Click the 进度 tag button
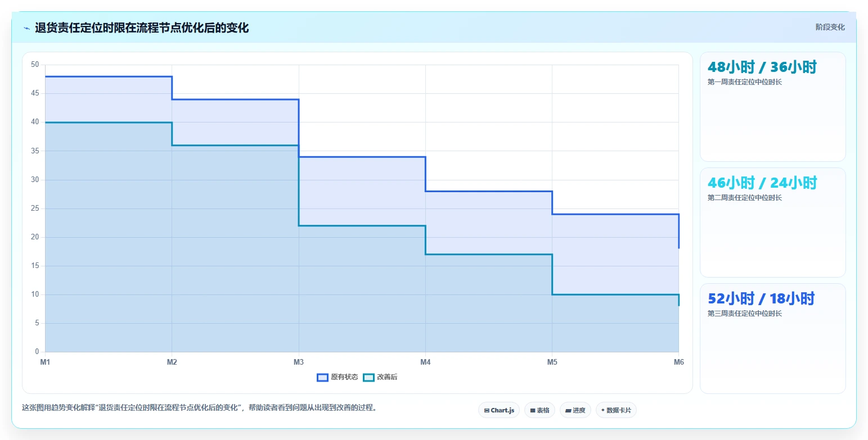Screen dimensions: 868x440 point(575,410)
